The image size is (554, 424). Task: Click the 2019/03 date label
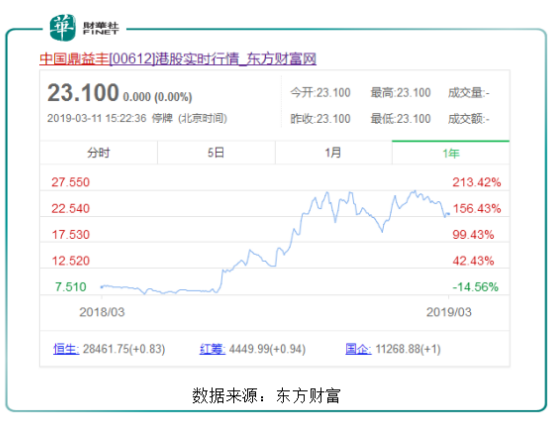tap(449, 312)
